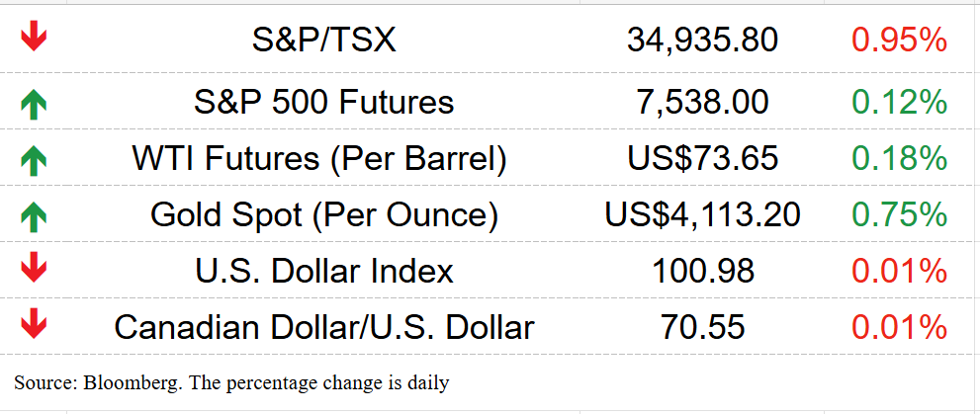Select the Canadian Dollar/U.S. Dollar label

pyautogui.click(x=323, y=327)
